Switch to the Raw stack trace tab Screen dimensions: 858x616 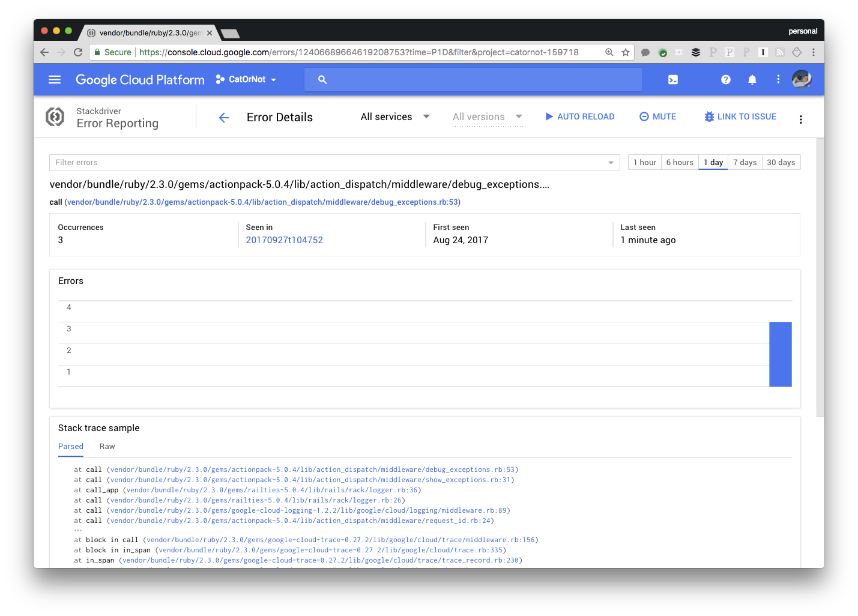(107, 447)
